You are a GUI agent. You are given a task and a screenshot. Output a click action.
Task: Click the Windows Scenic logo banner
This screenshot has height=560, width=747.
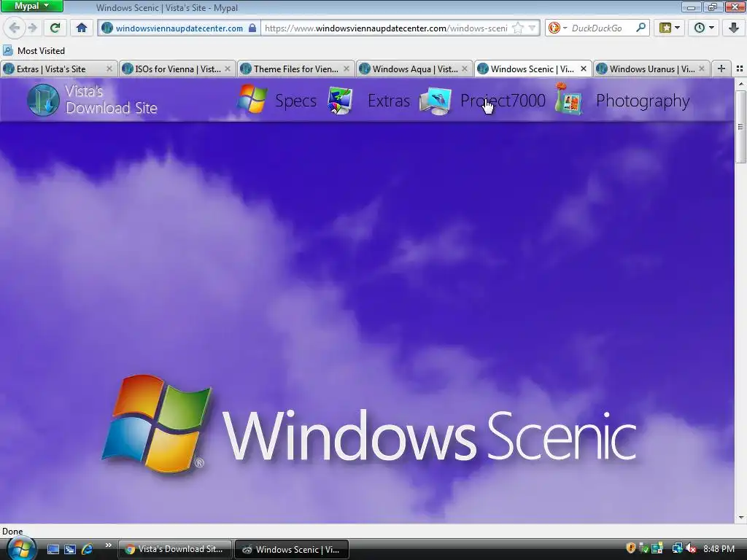pyautogui.click(x=368, y=425)
